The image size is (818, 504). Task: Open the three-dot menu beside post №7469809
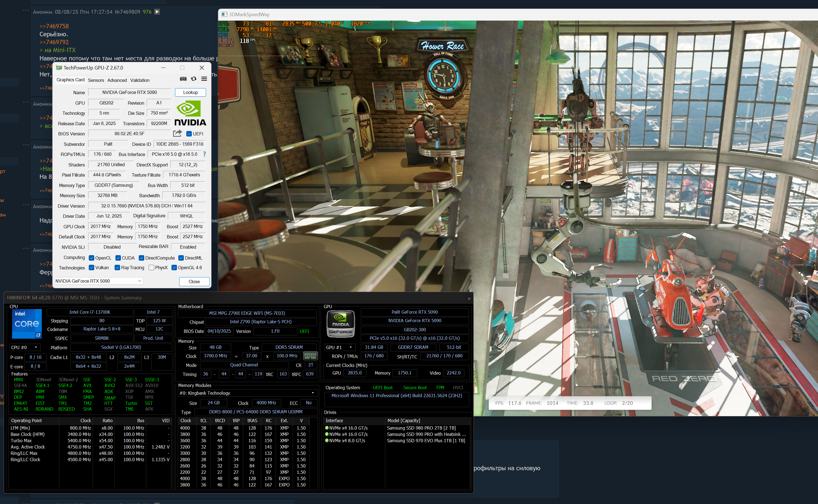(x=26, y=11)
